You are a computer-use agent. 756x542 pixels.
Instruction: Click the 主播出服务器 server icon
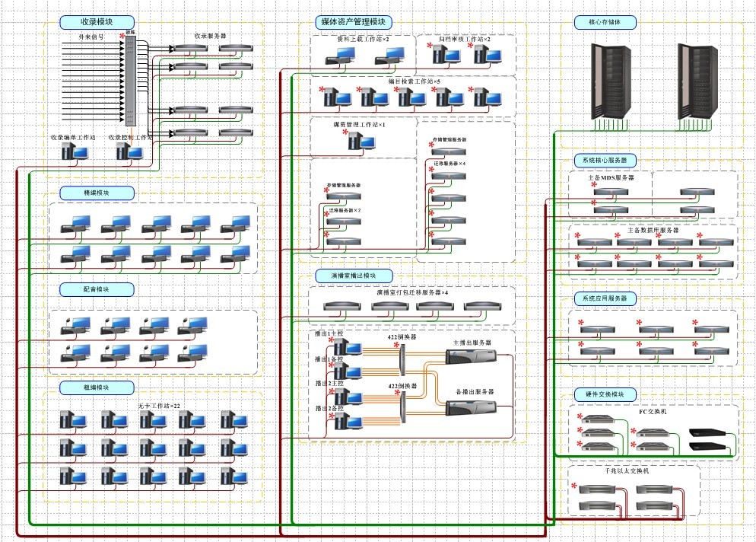(471, 358)
